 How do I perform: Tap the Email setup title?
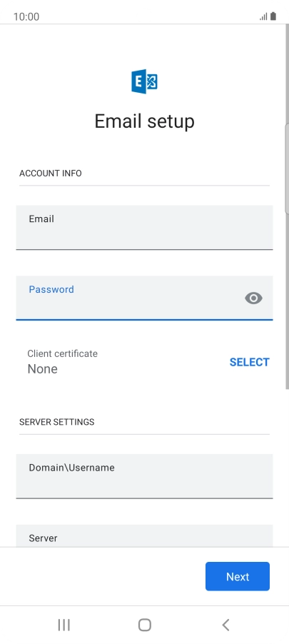(x=144, y=121)
